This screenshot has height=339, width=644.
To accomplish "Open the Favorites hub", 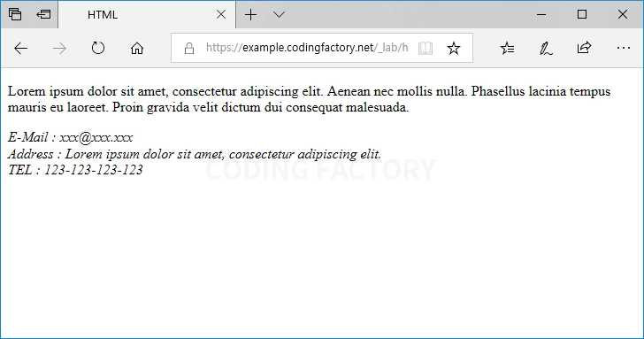I will click(507, 48).
